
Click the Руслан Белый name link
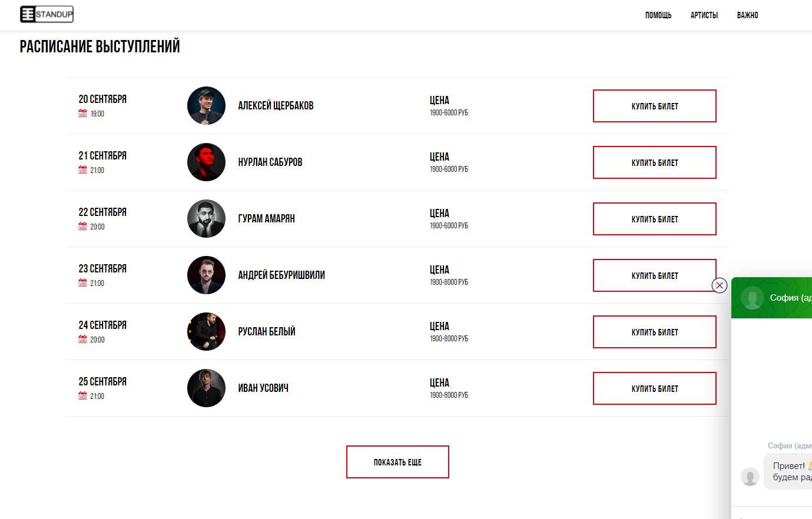(267, 331)
